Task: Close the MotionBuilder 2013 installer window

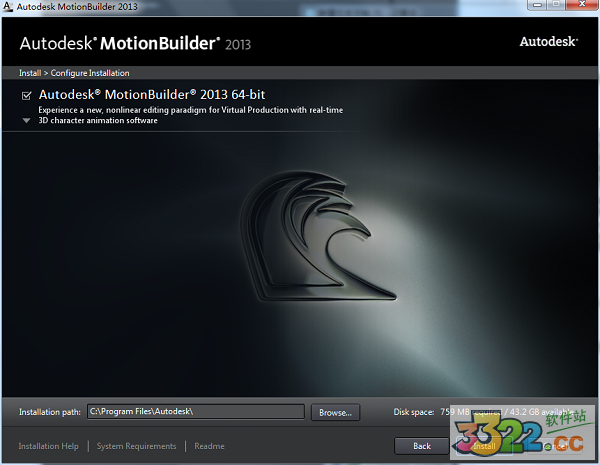Action: coord(582,5)
